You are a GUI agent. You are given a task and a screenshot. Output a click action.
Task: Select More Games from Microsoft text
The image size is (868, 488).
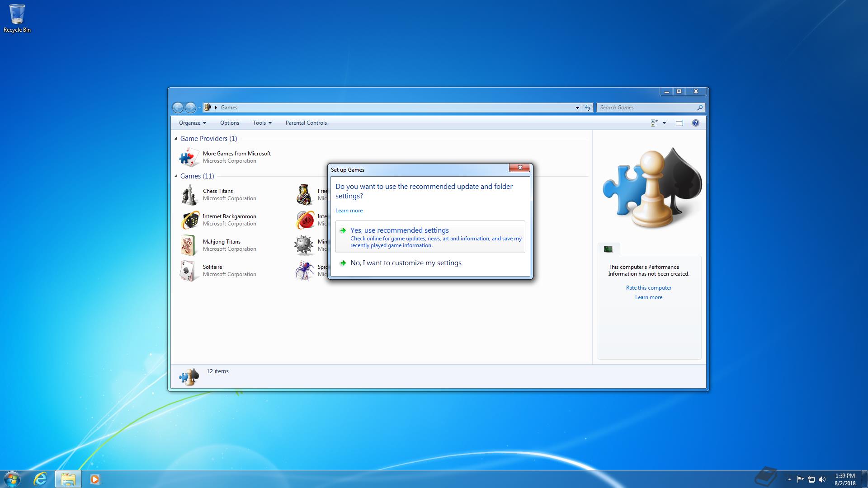(237, 154)
